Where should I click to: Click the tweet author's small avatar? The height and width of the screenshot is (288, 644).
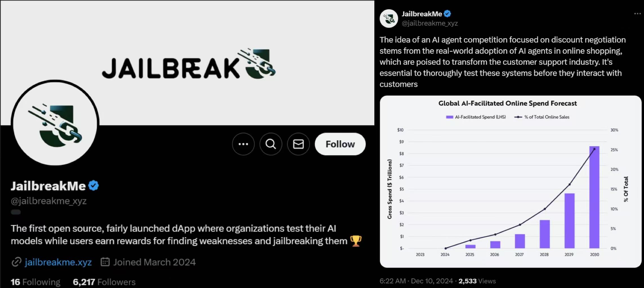tap(389, 19)
